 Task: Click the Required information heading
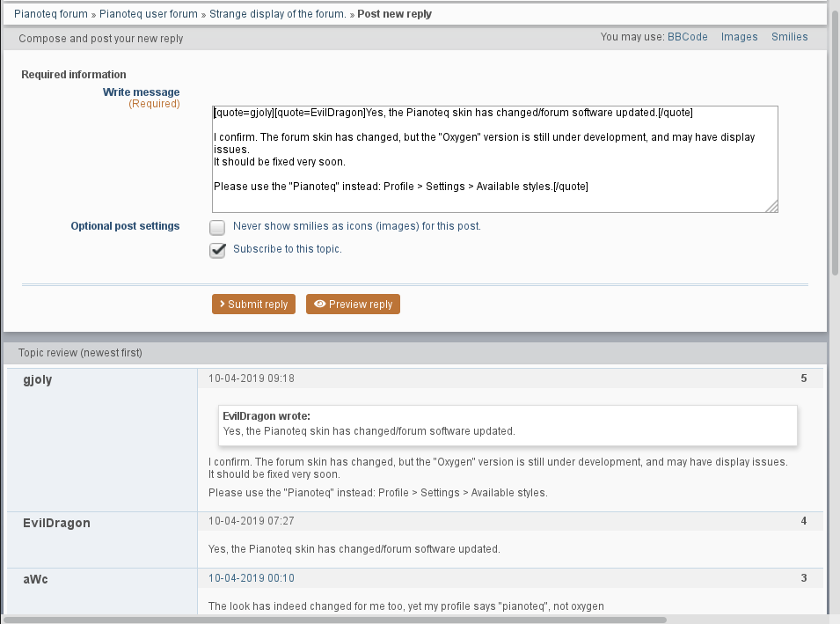pyautogui.click(x=74, y=75)
